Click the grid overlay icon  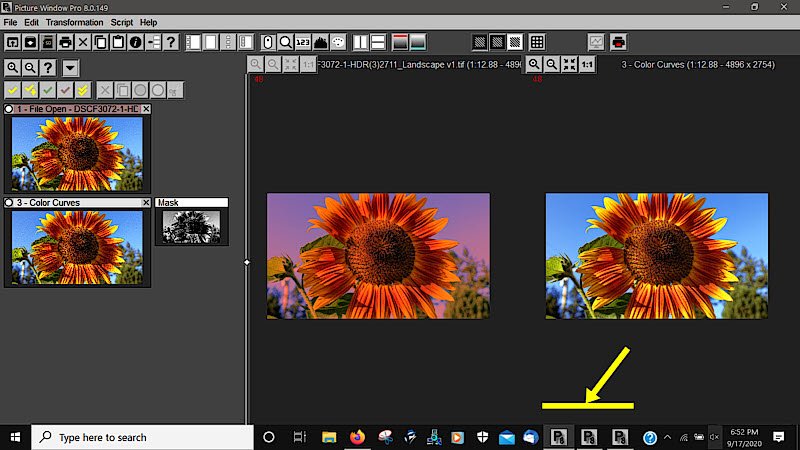pyautogui.click(x=537, y=42)
